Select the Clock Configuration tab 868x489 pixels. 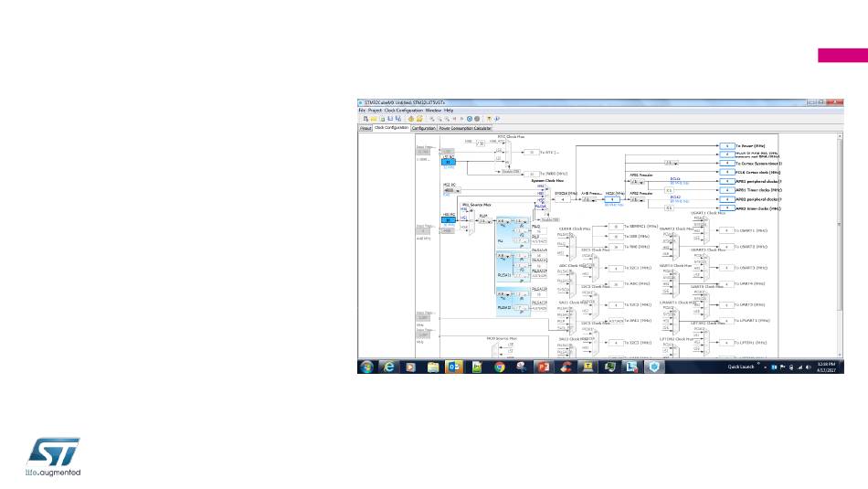(x=391, y=127)
